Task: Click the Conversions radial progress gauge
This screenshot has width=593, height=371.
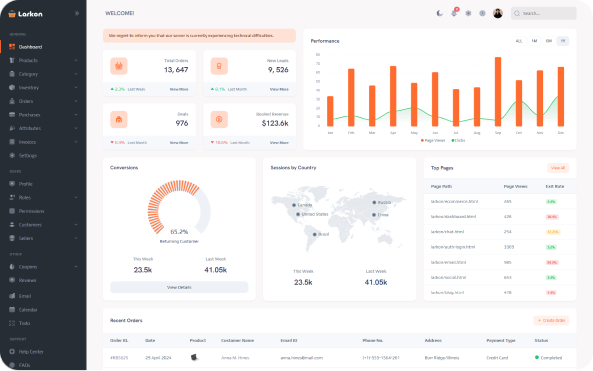Action: [x=179, y=207]
